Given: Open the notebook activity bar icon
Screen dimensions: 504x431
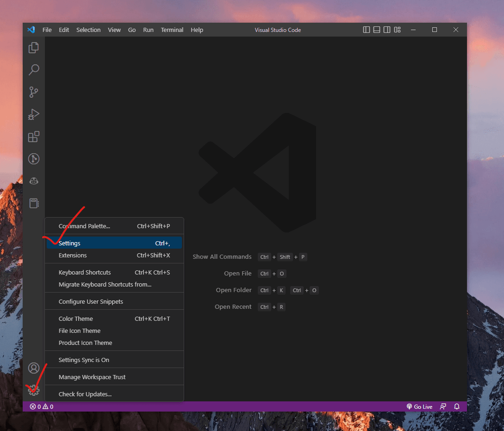Looking at the screenshot, I should (34, 203).
